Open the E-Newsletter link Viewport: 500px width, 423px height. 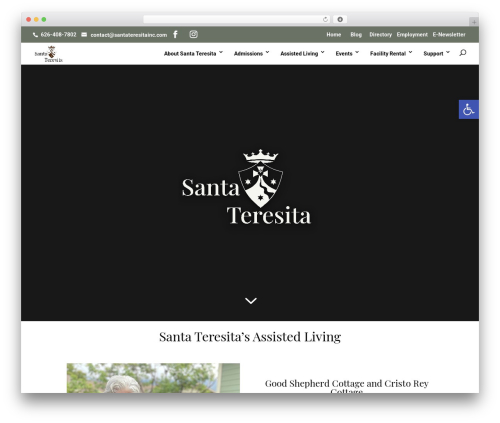(449, 35)
